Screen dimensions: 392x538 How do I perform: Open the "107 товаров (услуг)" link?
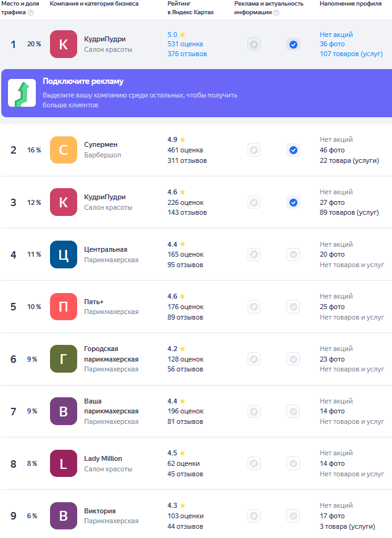[x=349, y=54]
